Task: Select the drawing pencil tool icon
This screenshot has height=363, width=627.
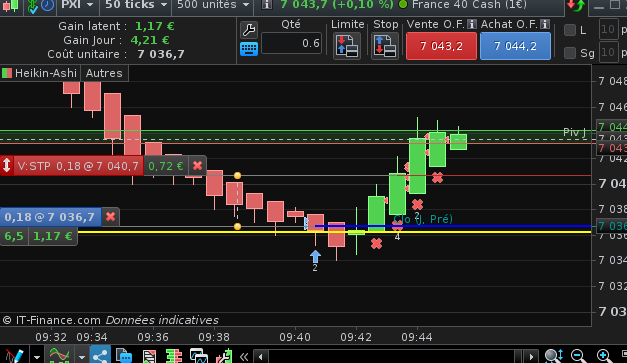Action: [x=14, y=355]
